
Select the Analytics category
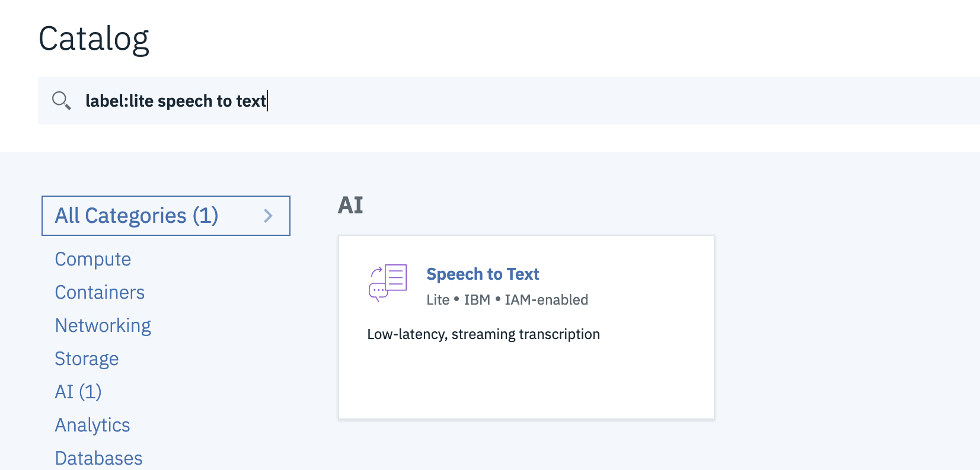[92, 425]
